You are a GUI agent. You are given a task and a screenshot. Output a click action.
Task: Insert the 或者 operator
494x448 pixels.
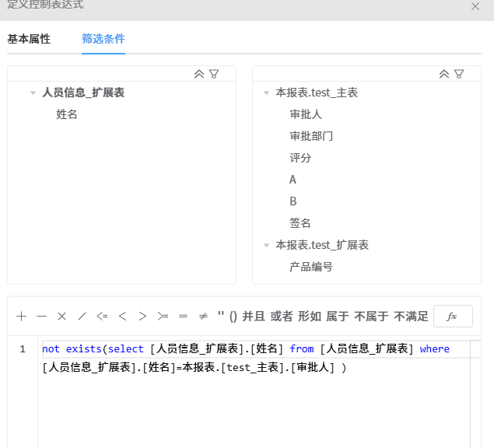282,316
